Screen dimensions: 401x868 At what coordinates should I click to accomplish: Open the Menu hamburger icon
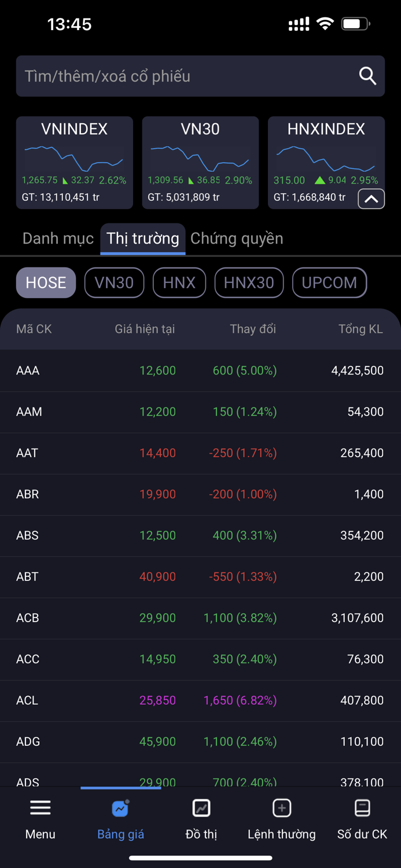click(40, 808)
